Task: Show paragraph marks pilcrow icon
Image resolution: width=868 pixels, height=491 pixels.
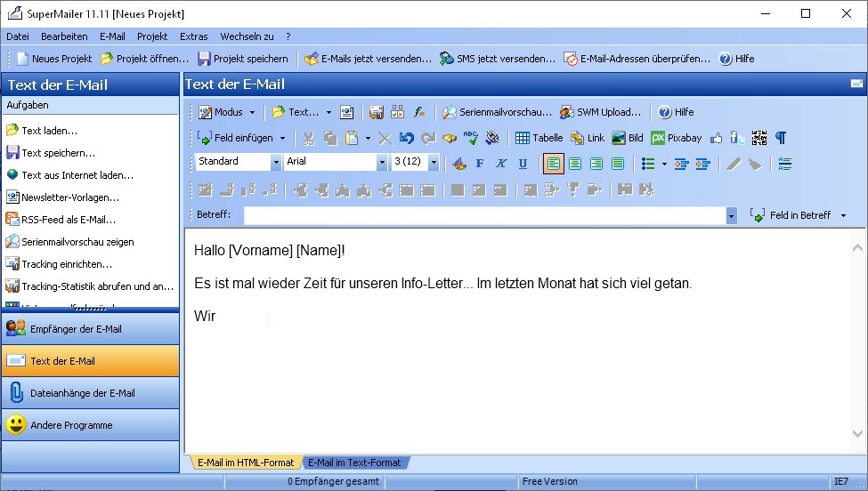Action: coord(781,138)
